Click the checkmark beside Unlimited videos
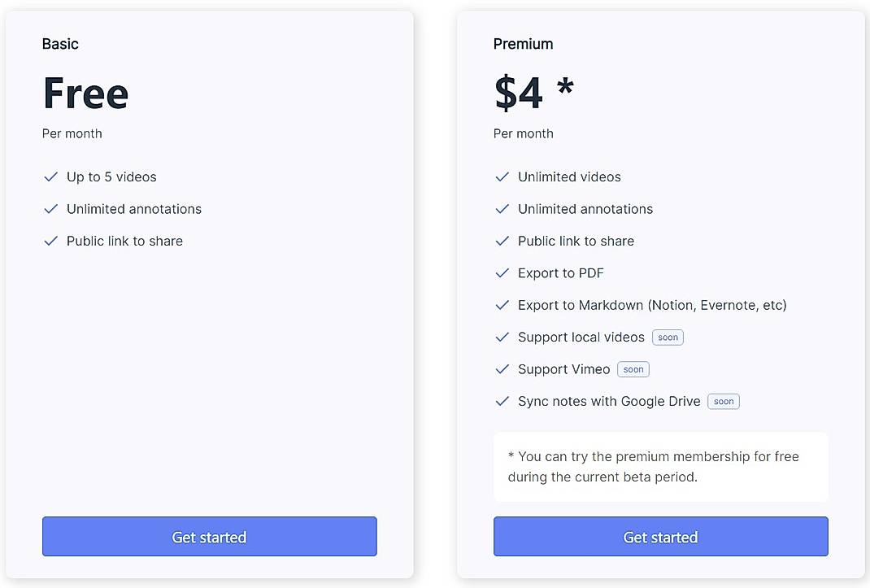 click(502, 176)
